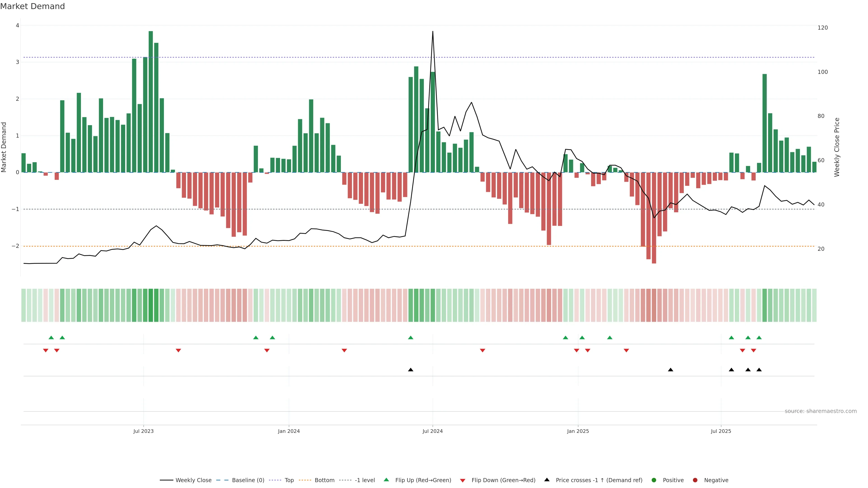Click the Jan 2025 x-axis label
The height and width of the screenshot is (488, 868).
coord(578,431)
